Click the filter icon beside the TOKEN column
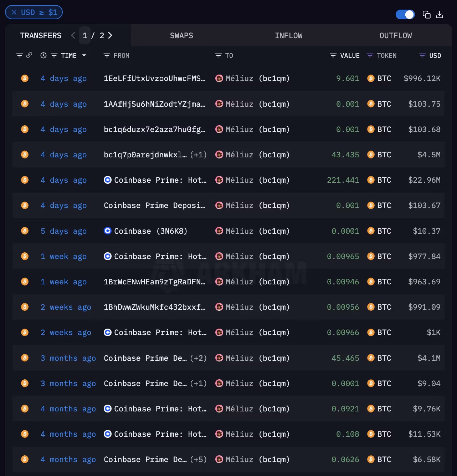 click(x=370, y=55)
